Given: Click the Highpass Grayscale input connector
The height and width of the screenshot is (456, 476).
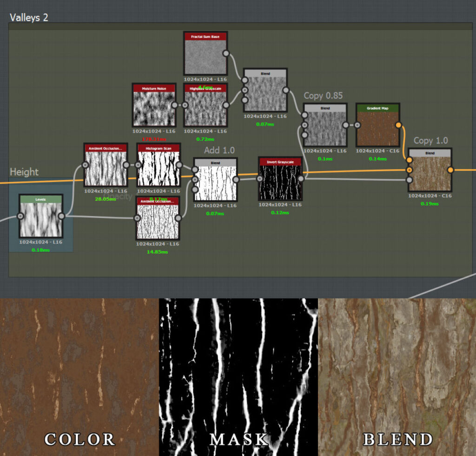Looking at the screenshot, I should tap(185, 105).
